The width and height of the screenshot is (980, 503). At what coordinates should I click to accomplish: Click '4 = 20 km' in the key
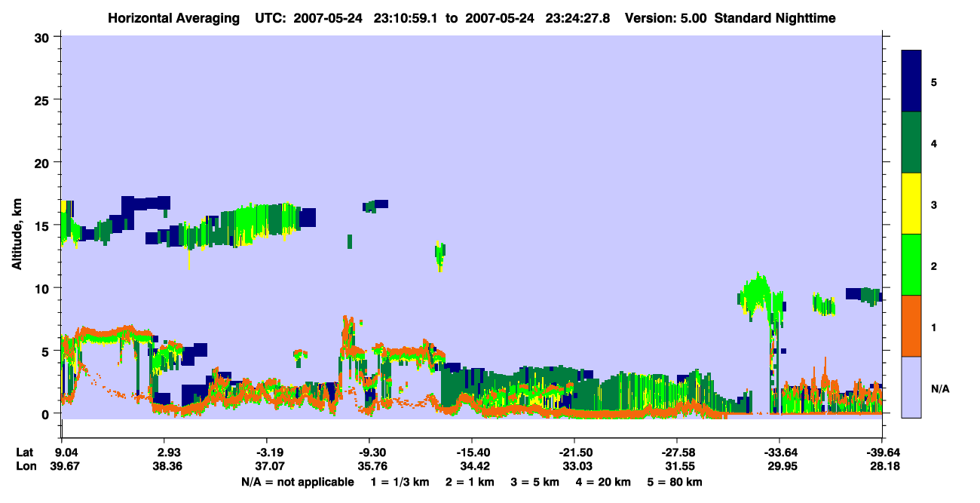click(604, 482)
